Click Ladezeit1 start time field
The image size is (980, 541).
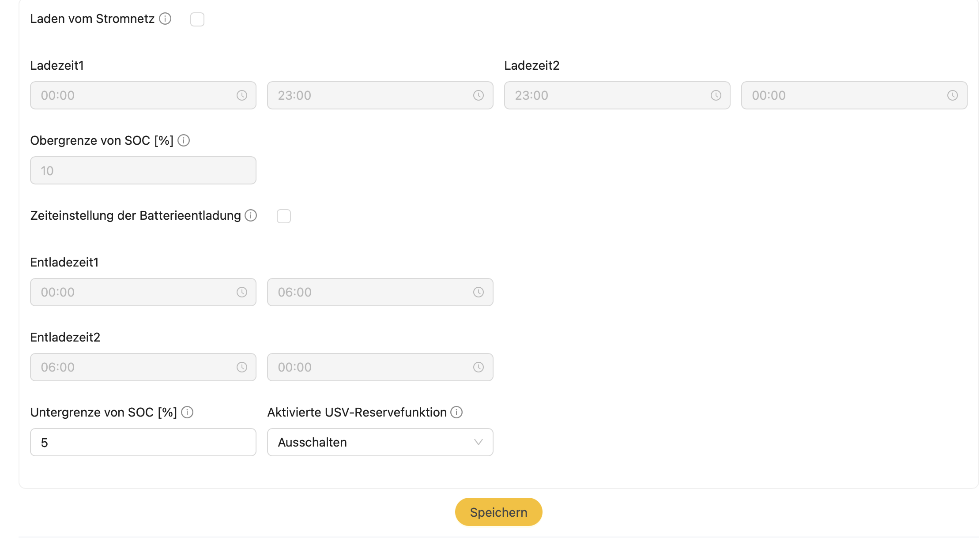point(132,95)
